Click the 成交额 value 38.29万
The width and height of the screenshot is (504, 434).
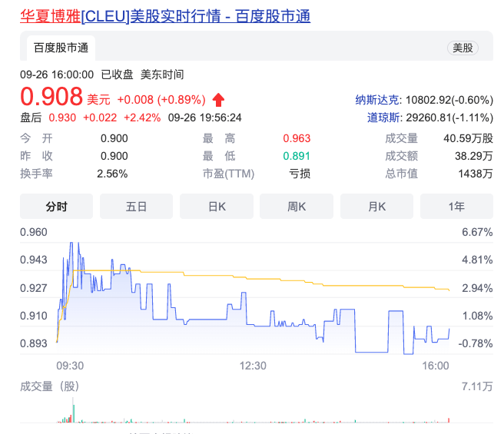pos(474,156)
